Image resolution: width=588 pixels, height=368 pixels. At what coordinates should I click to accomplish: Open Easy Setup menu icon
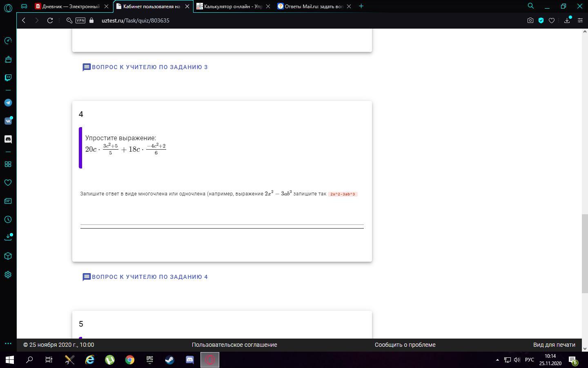(580, 20)
